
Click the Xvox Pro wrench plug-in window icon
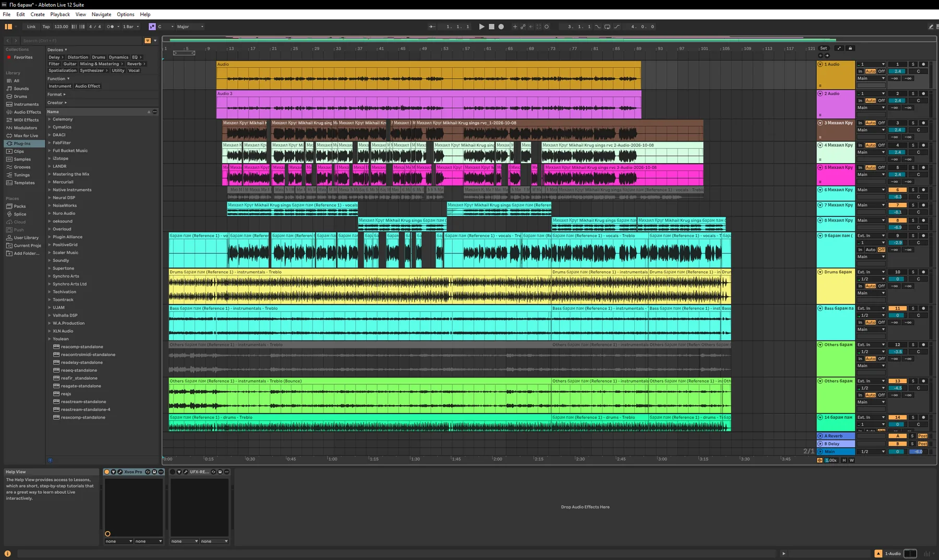[120, 472]
